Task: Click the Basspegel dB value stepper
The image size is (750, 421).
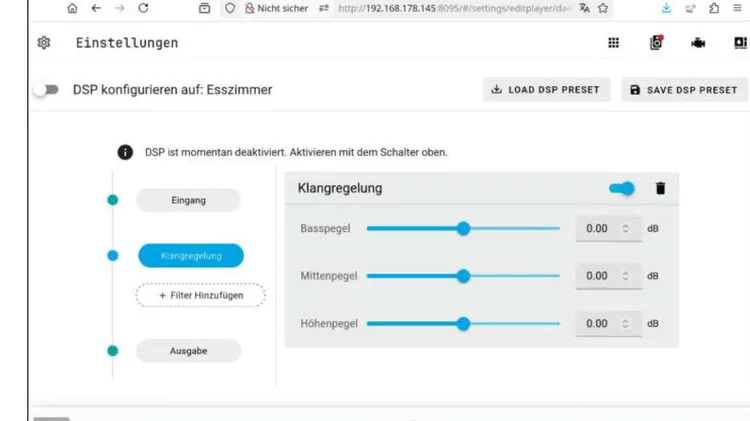Action: [x=626, y=228]
